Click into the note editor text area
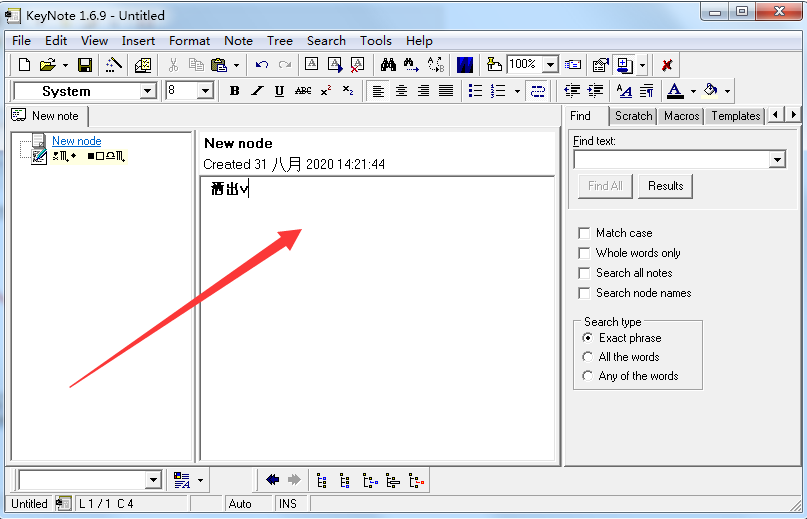 [377, 319]
